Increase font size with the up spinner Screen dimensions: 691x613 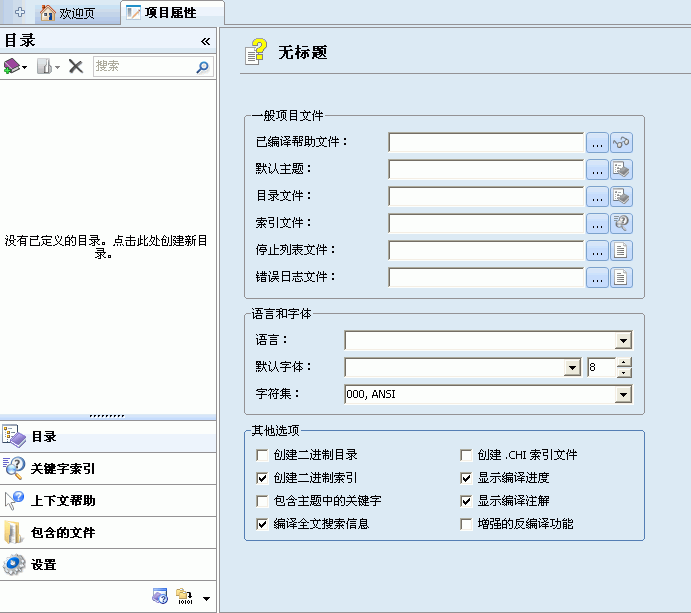(x=624, y=362)
